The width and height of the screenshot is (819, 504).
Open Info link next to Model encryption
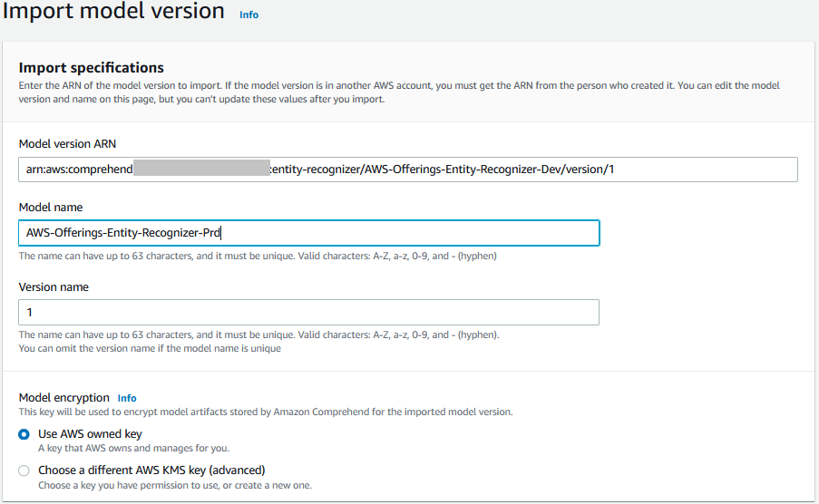127,398
